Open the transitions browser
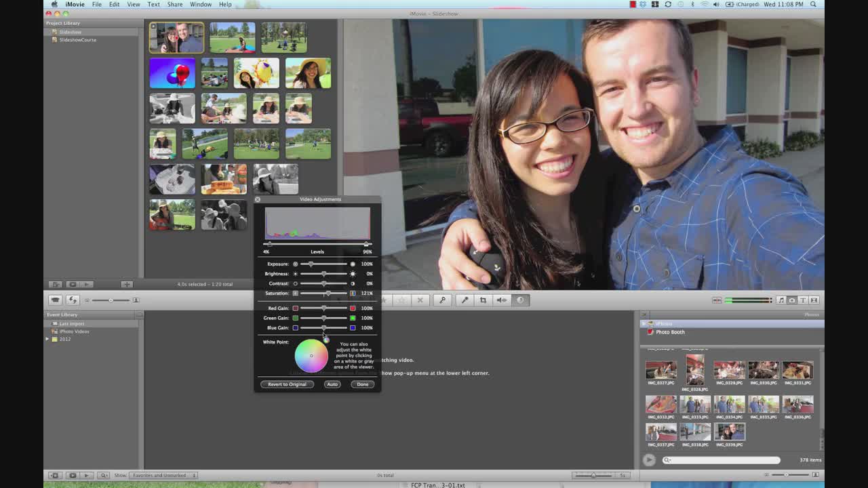868x488 pixels. pos(814,300)
